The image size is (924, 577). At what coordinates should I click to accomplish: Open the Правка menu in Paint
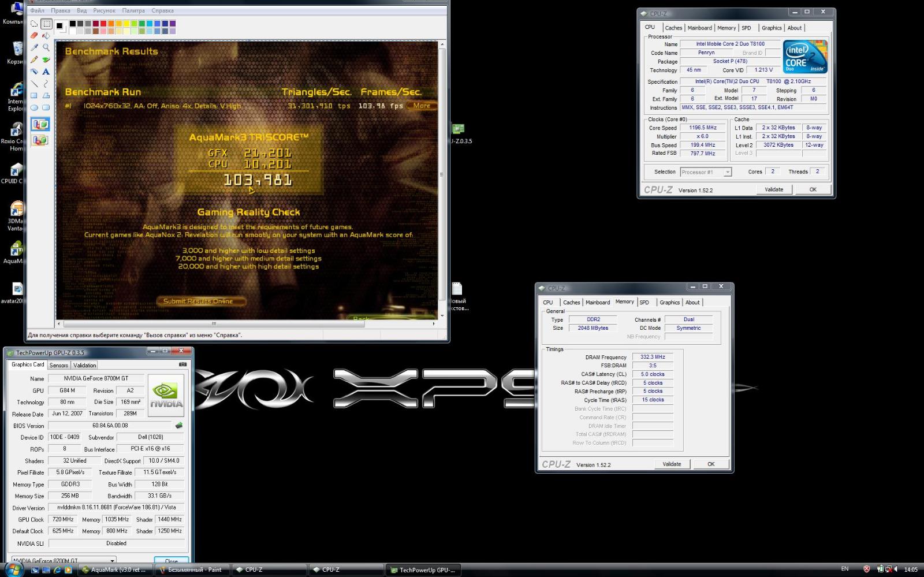coord(61,10)
